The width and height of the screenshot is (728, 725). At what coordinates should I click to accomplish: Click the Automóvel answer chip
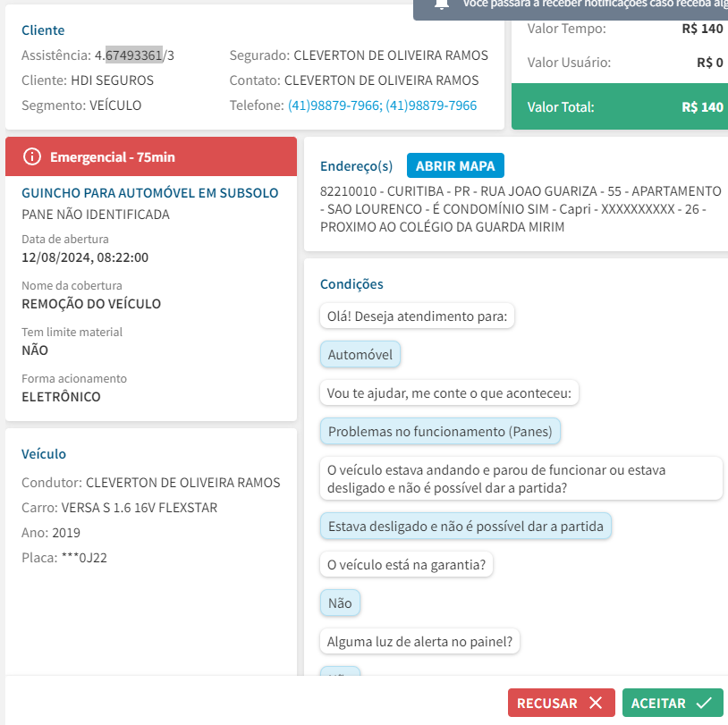pyautogui.click(x=360, y=355)
